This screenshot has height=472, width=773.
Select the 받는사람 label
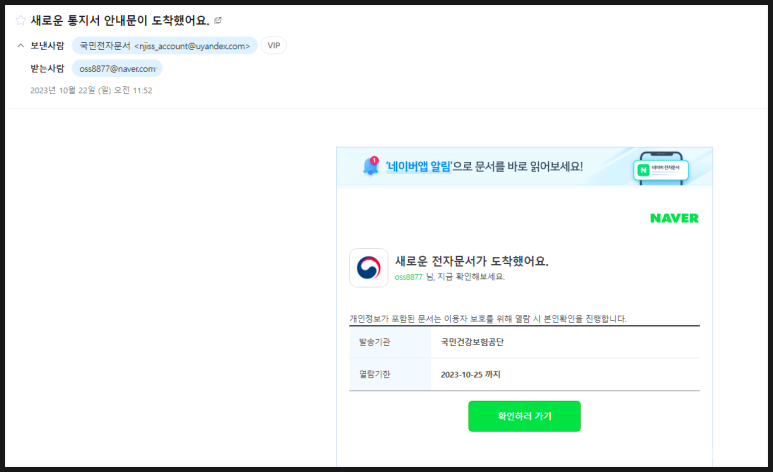47,69
